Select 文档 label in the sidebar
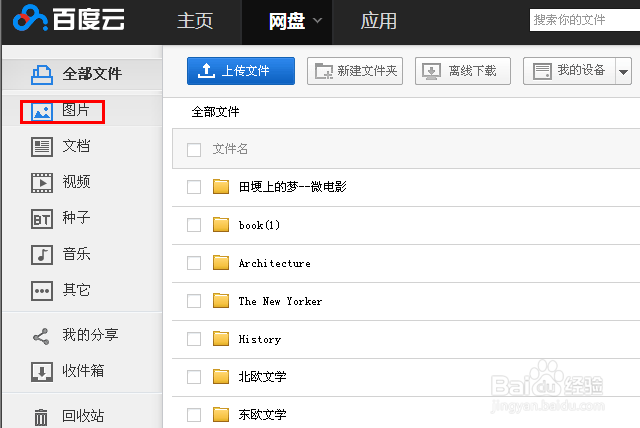This screenshot has height=428, width=640. click(x=76, y=146)
